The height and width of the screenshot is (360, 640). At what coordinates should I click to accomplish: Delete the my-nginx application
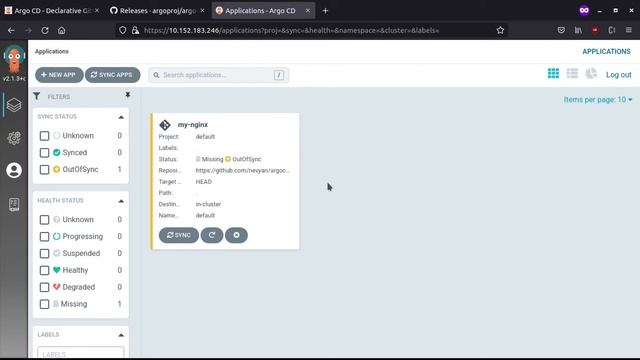click(236, 235)
